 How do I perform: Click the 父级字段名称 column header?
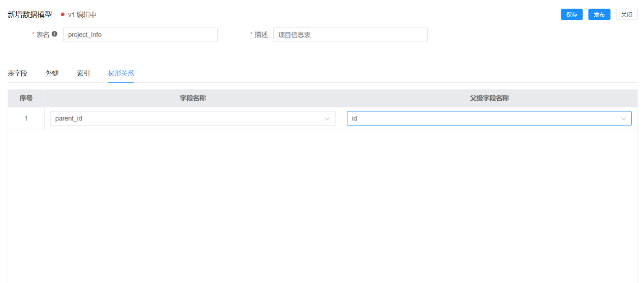[489, 99]
